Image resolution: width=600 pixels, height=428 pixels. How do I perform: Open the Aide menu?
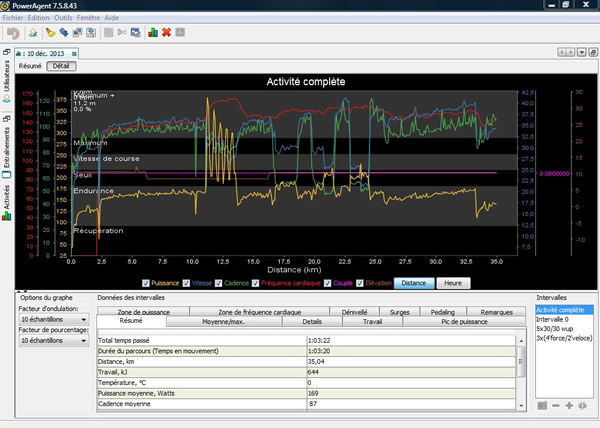[112, 18]
